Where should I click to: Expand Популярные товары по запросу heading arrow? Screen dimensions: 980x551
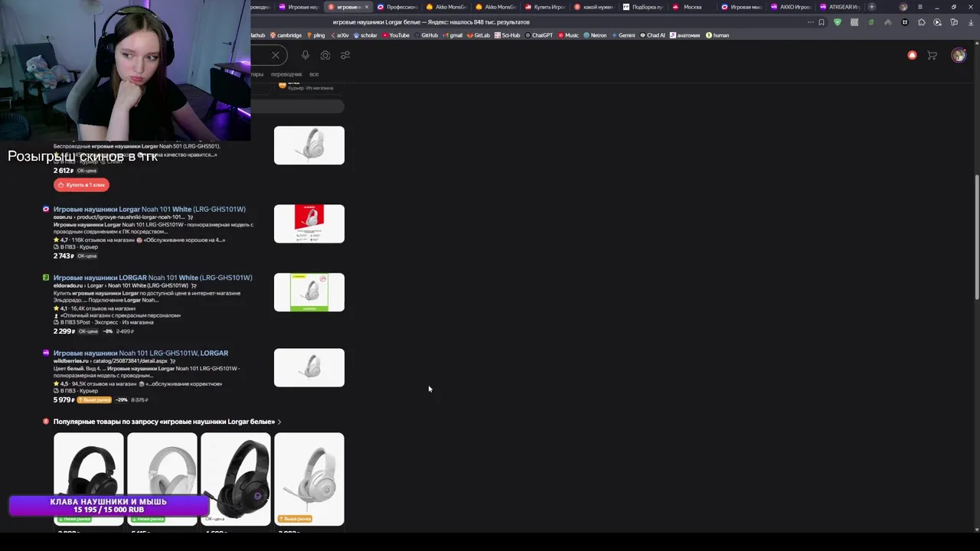279,422
